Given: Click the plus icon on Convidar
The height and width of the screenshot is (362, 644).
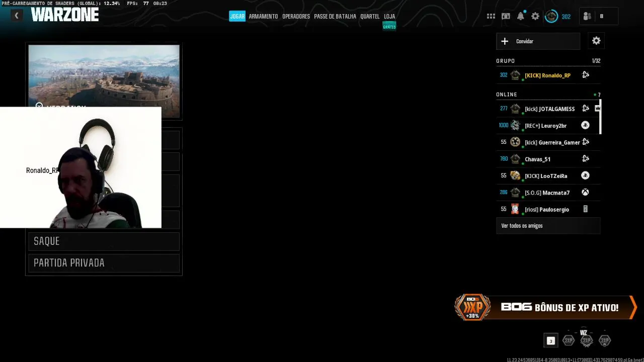Looking at the screenshot, I should (x=505, y=41).
